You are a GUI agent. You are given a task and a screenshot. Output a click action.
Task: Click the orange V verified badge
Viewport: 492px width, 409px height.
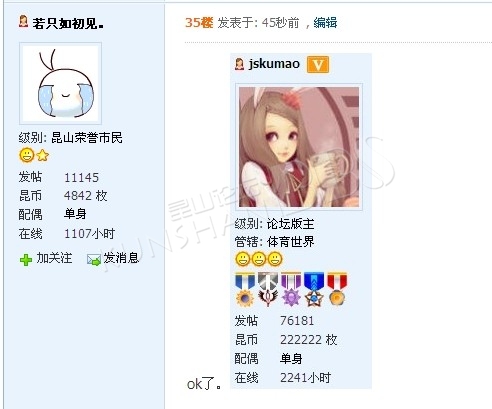point(318,65)
